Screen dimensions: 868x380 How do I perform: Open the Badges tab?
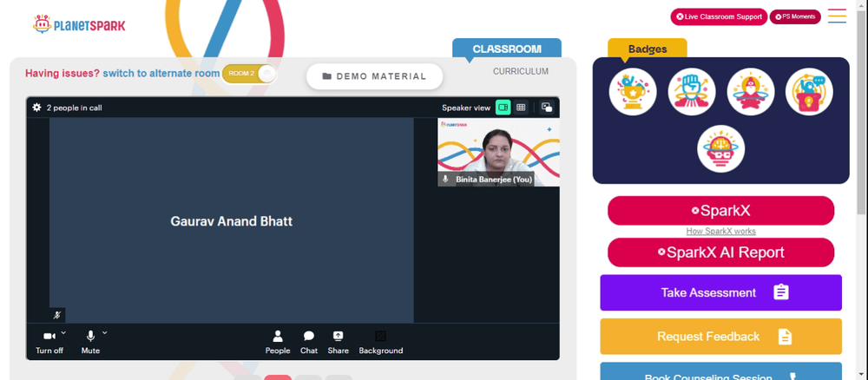(x=648, y=49)
